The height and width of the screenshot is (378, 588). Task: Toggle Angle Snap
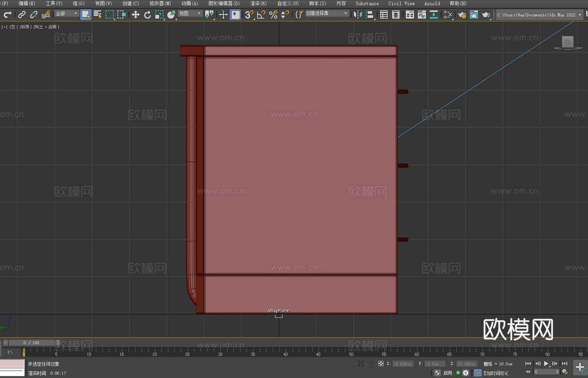pyautogui.click(x=261, y=14)
